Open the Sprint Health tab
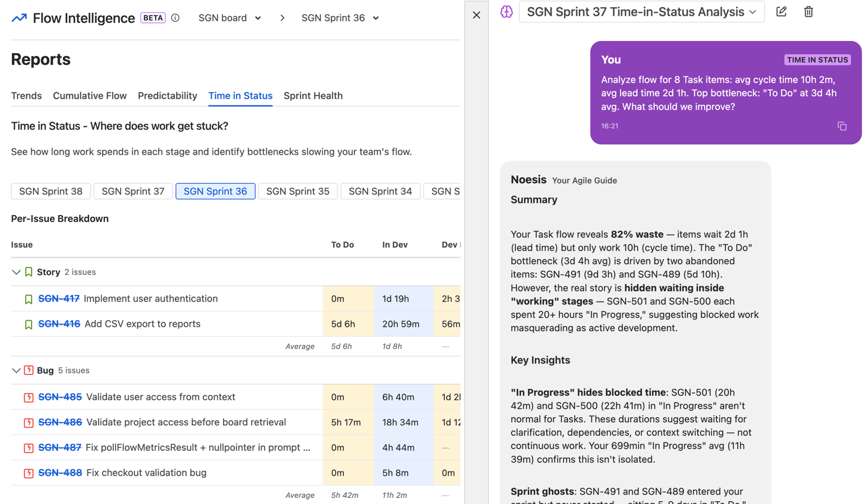The width and height of the screenshot is (865, 504). [313, 96]
